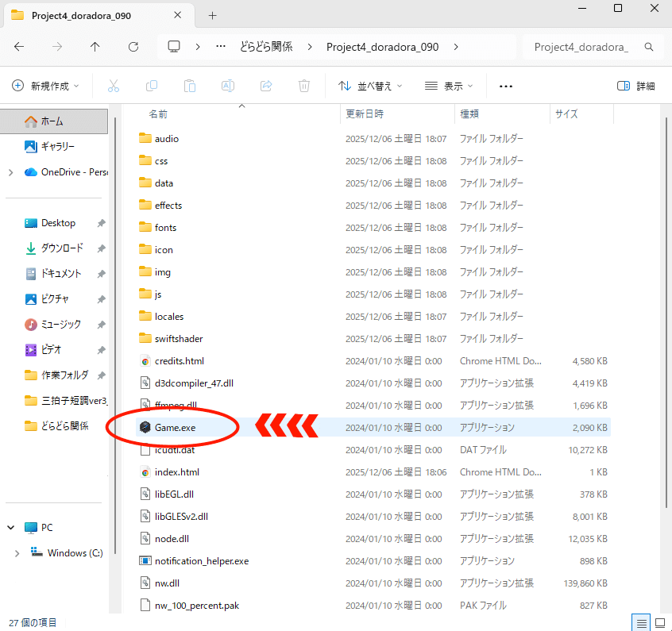This screenshot has height=631, width=672.
Task: Click the Refresh button in navigation bar
Action: click(x=133, y=47)
